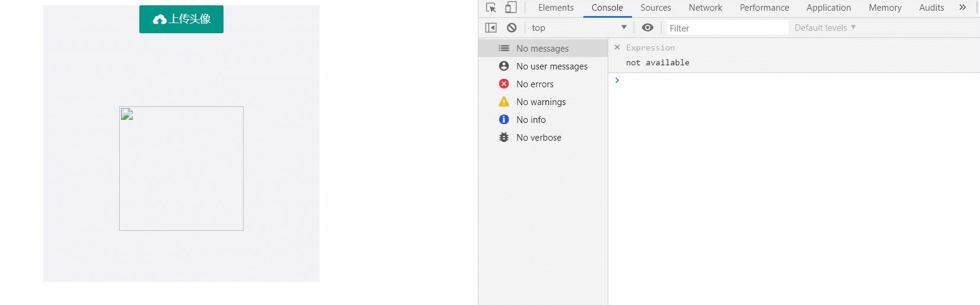Open the more tabs chevron

[962, 8]
